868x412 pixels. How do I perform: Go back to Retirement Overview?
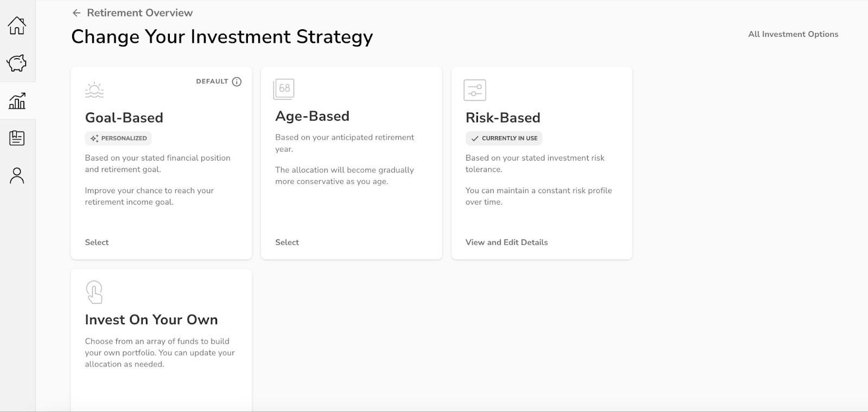point(139,13)
